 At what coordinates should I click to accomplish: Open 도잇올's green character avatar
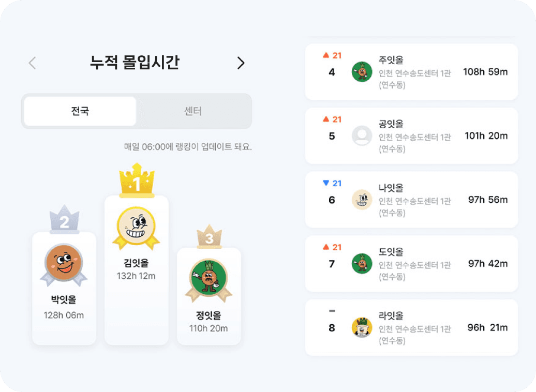[x=362, y=263]
